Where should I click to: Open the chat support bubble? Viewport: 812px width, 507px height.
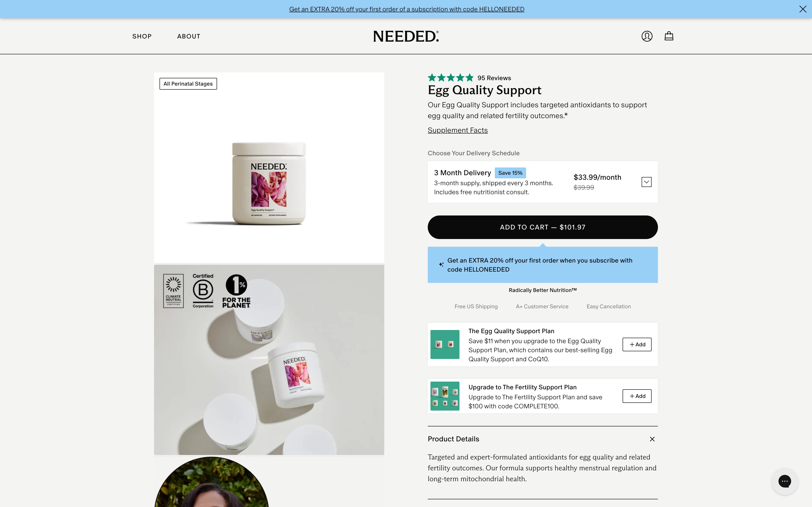(785, 481)
